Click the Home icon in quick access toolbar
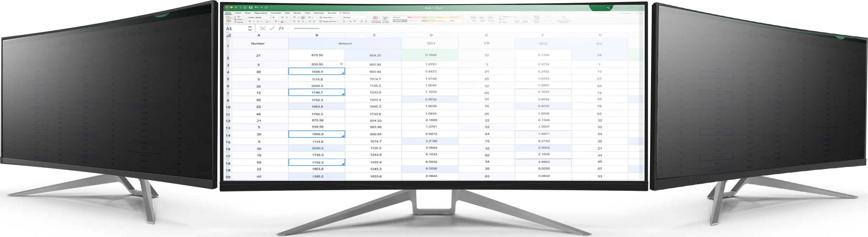The height and width of the screenshot is (237, 868). click(x=245, y=7)
